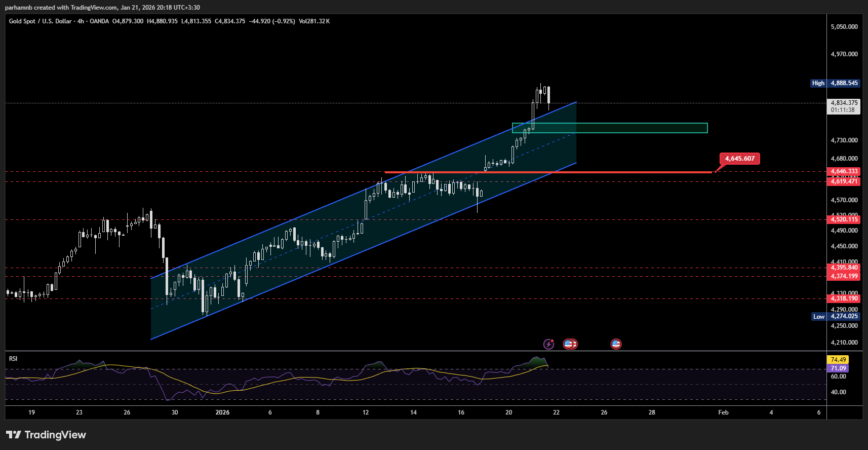Select the red 4,645.607 price callout

pyautogui.click(x=739, y=159)
